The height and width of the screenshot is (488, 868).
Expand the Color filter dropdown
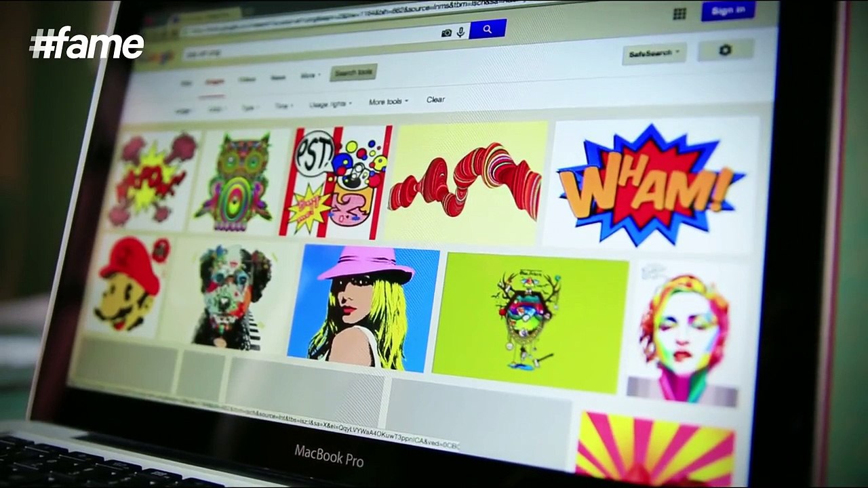point(216,108)
